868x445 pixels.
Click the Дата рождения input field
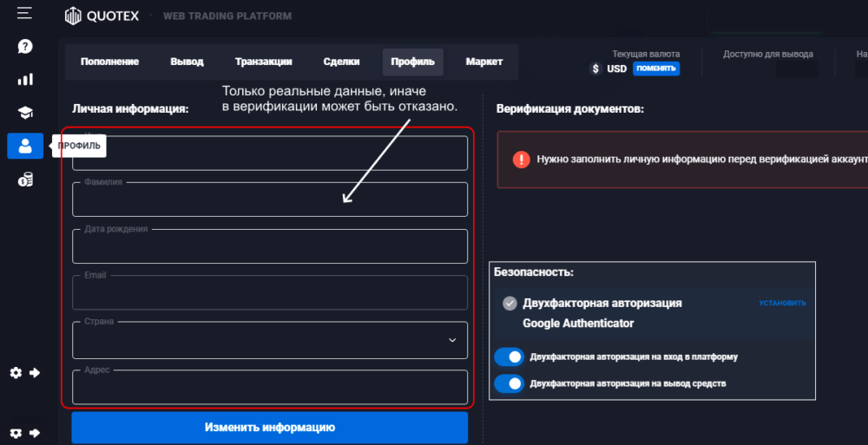click(270, 247)
